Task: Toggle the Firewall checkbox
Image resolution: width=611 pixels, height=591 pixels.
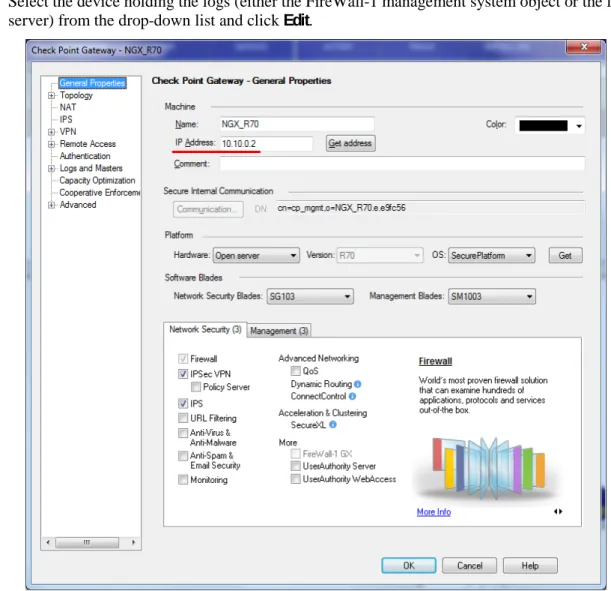Action: point(183,359)
